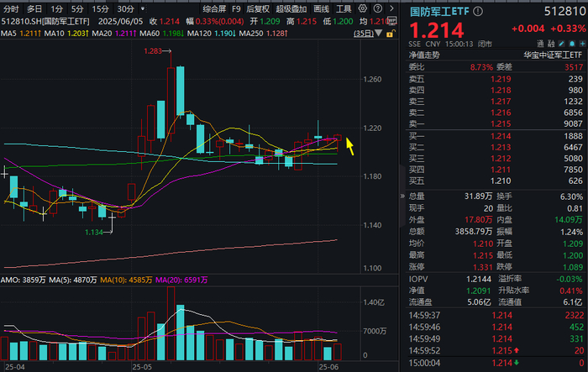
Task: Expand toolbar overflow right chevron
Action: pyautogui.click(x=392, y=8)
